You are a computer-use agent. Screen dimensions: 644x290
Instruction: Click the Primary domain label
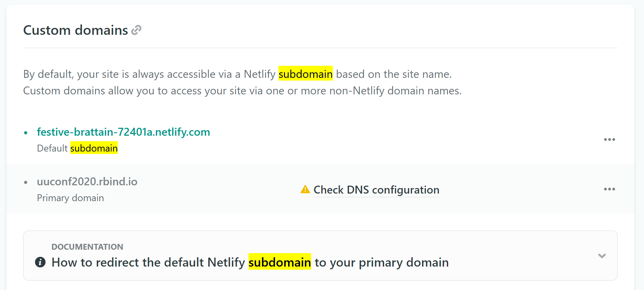point(70,198)
